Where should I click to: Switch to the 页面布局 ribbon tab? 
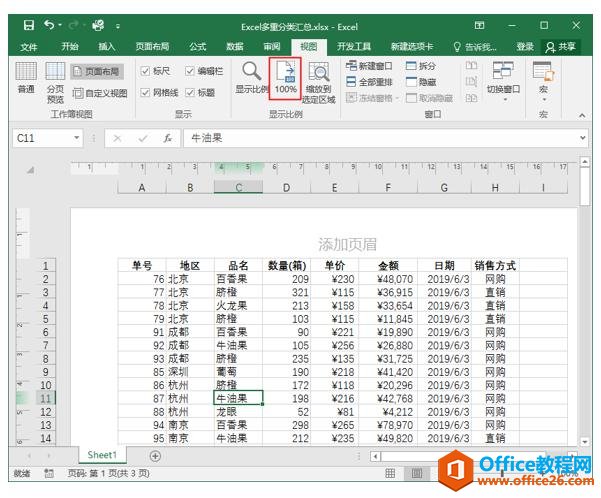click(x=152, y=47)
